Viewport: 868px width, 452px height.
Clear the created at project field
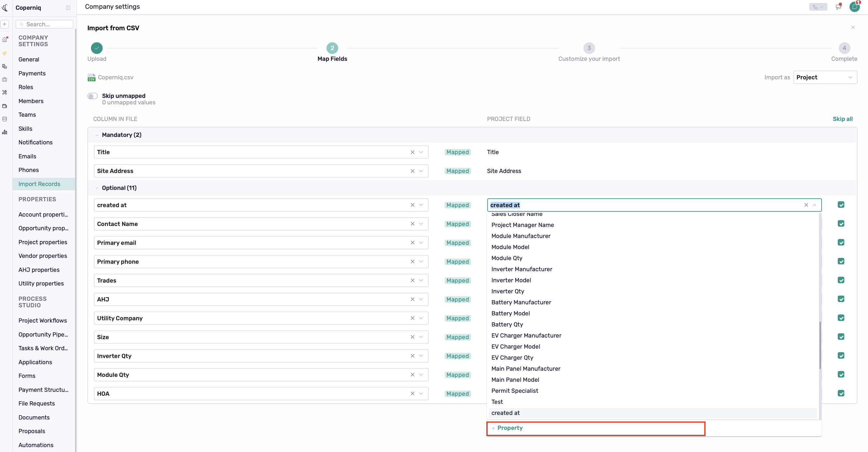[806, 205]
